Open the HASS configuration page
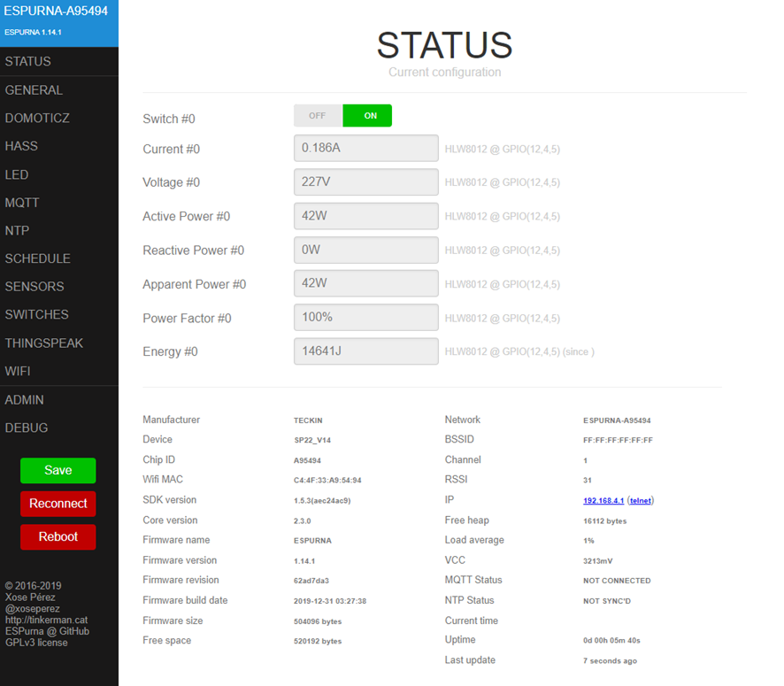The height and width of the screenshot is (686, 784). pos(21,146)
